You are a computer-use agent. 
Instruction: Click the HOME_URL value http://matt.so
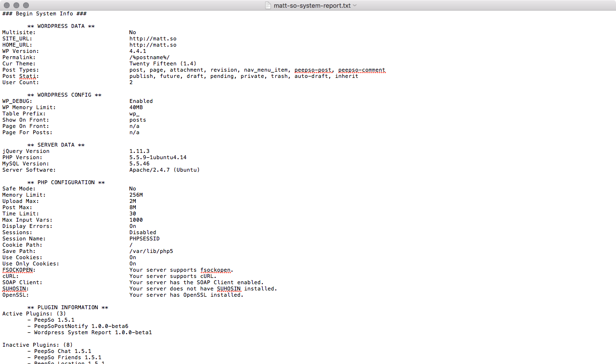[x=153, y=45]
